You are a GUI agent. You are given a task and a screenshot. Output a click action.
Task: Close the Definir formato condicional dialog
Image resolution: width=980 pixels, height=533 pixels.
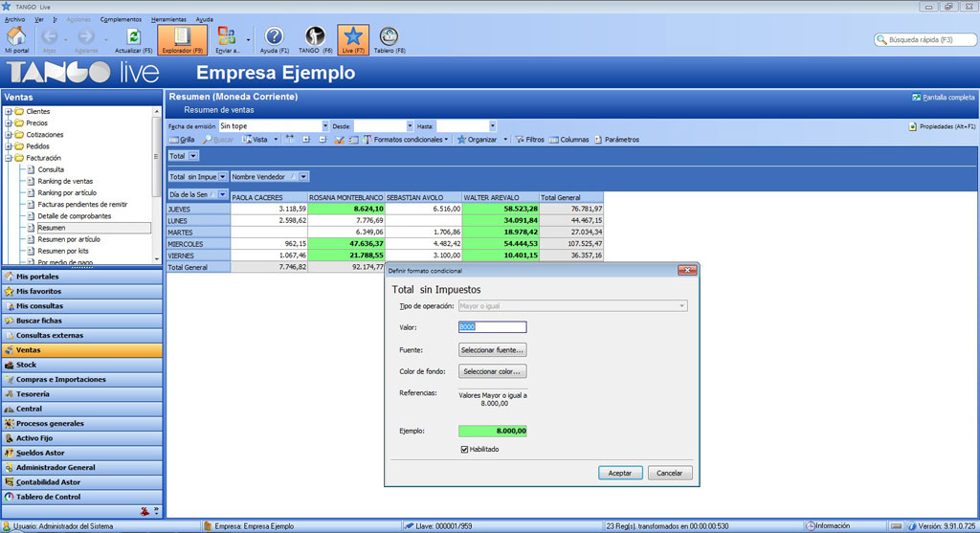(x=687, y=270)
